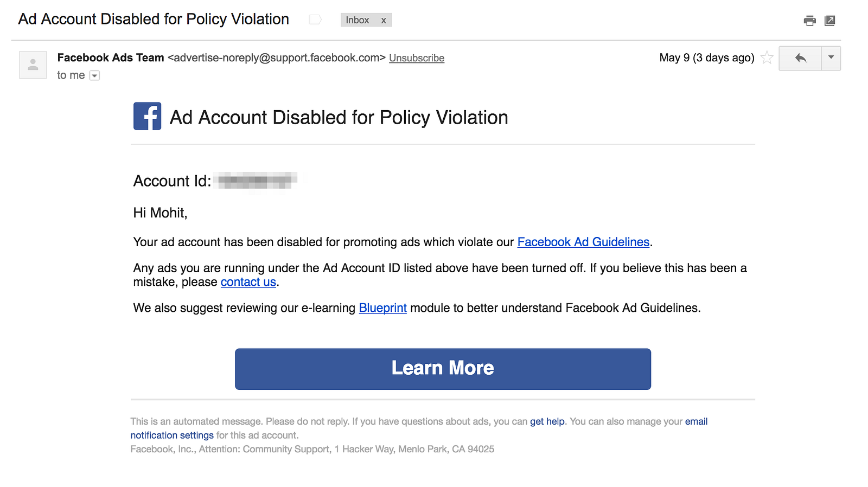Toggle the importance marker beside the subject

(315, 20)
